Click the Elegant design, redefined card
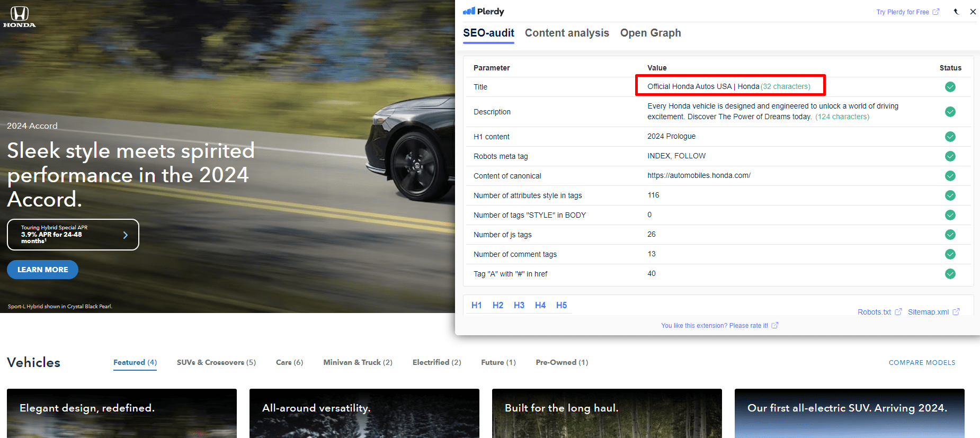 coord(122,413)
